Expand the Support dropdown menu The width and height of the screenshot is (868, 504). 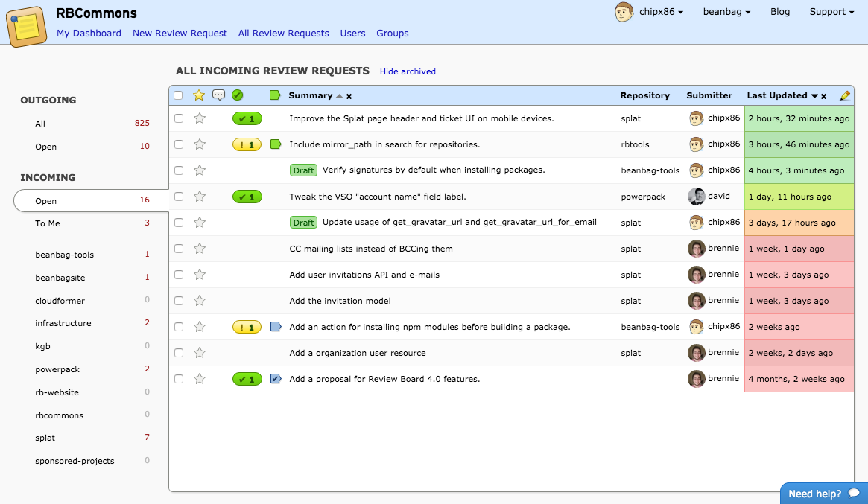pyautogui.click(x=831, y=12)
